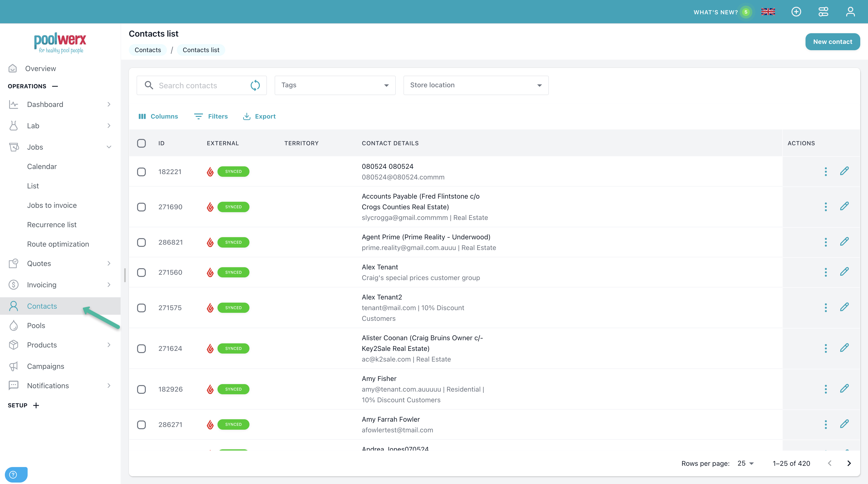Check the box for contact 271690
This screenshot has height=484, width=868.
(141, 207)
